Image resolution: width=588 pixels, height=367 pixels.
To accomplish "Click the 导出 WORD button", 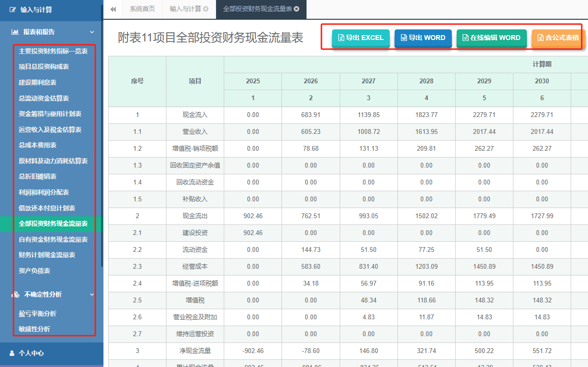I will tap(423, 38).
